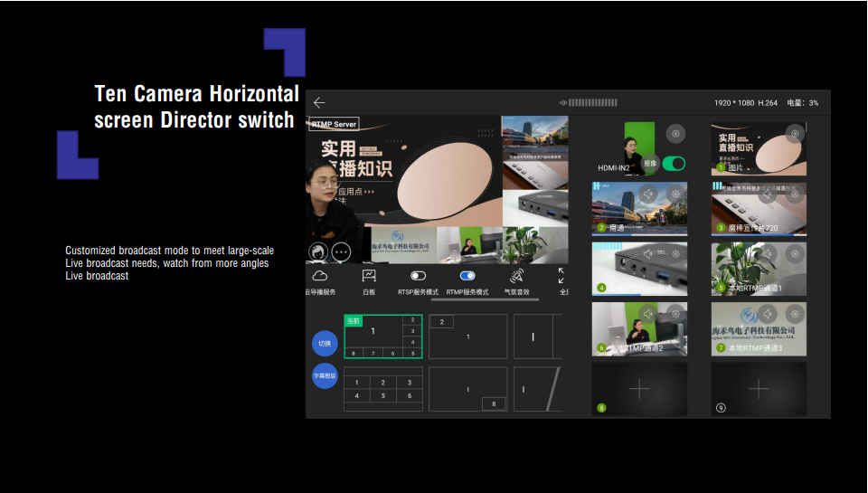Go back using the left arrow icon

click(319, 102)
